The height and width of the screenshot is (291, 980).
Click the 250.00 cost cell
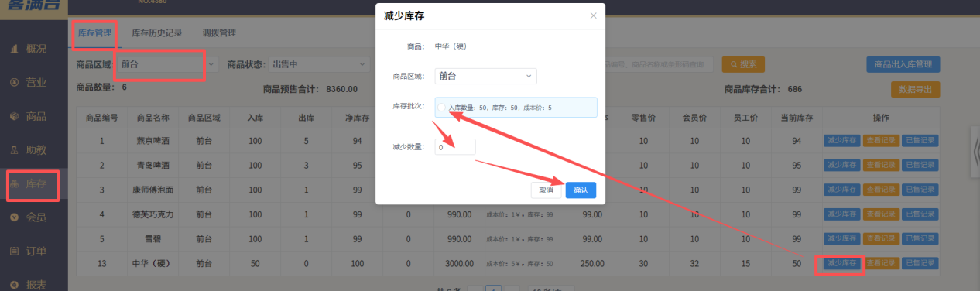point(593,264)
